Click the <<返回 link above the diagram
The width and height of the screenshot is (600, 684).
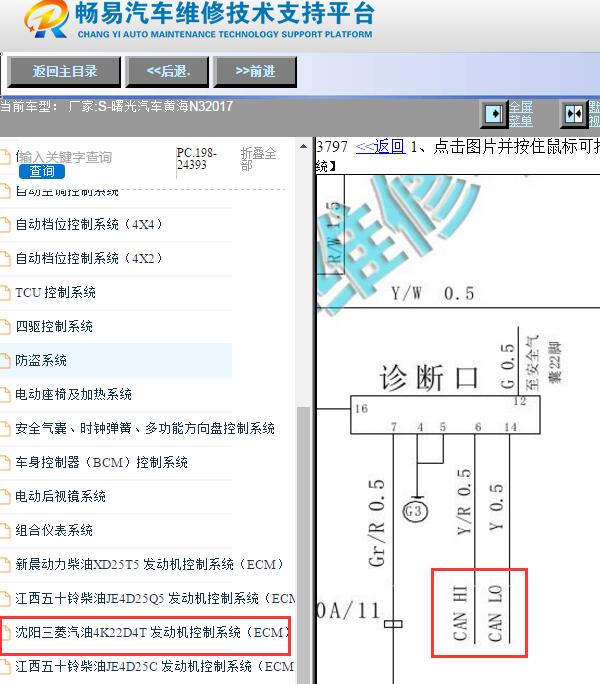click(381, 146)
